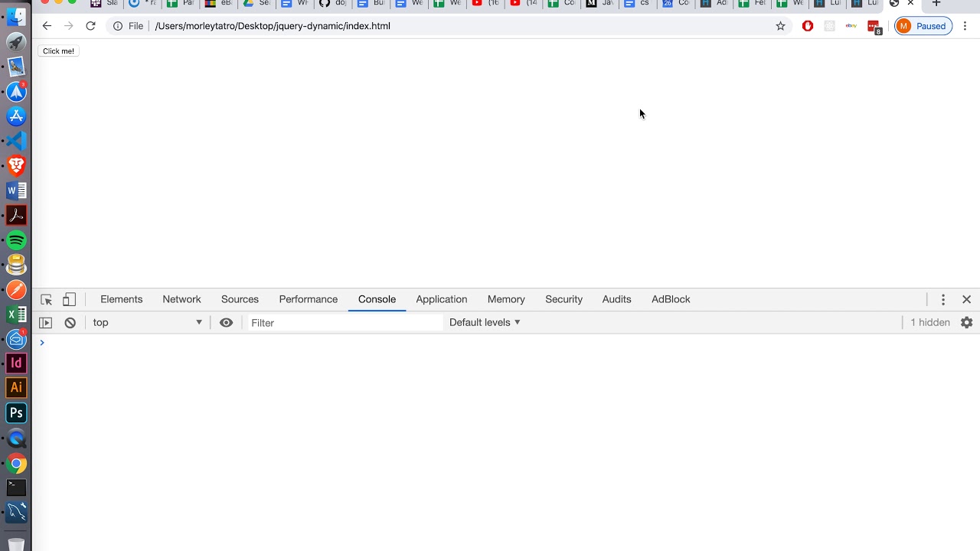Launch Visual Studio Code from dock
Screen dimensions: 980x551
click(x=16, y=141)
